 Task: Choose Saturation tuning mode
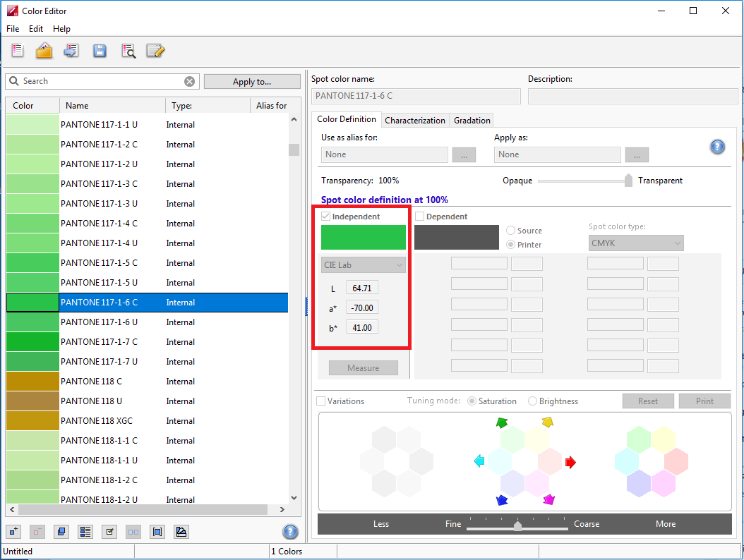tap(472, 401)
